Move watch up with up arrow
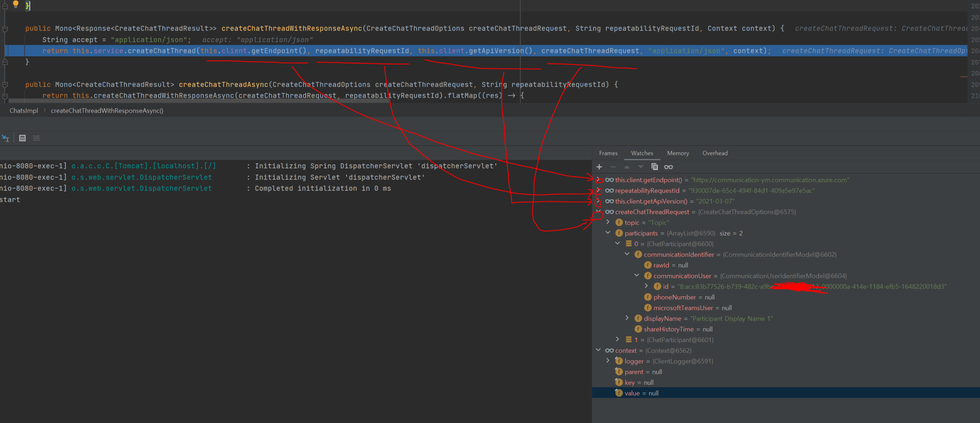 coord(627,167)
